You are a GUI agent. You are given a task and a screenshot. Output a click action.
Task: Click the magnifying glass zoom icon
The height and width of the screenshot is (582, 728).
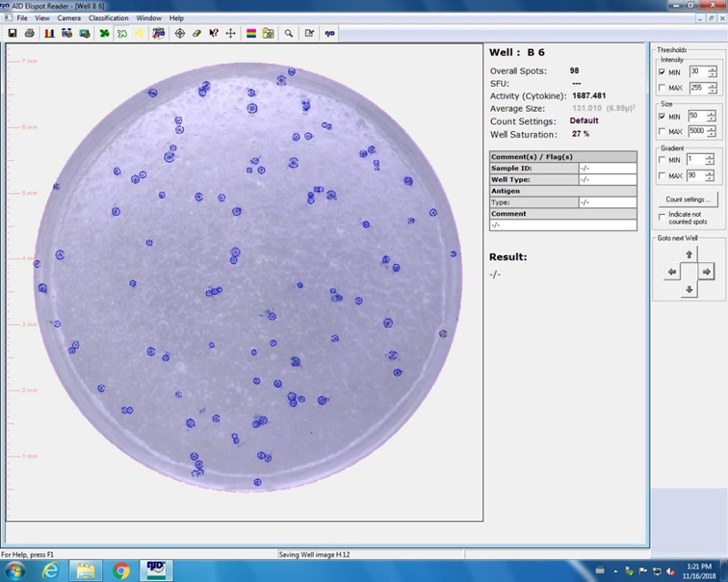[x=288, y=33]
